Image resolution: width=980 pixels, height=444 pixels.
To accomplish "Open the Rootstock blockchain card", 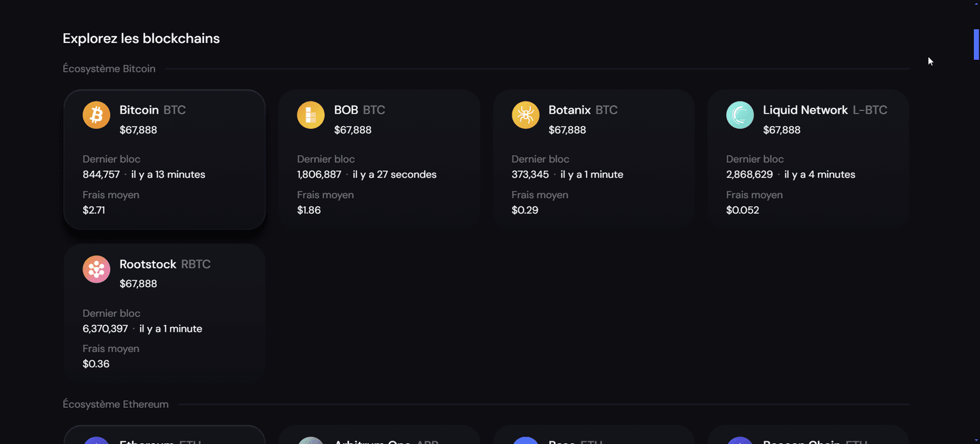I will [164, 313].
